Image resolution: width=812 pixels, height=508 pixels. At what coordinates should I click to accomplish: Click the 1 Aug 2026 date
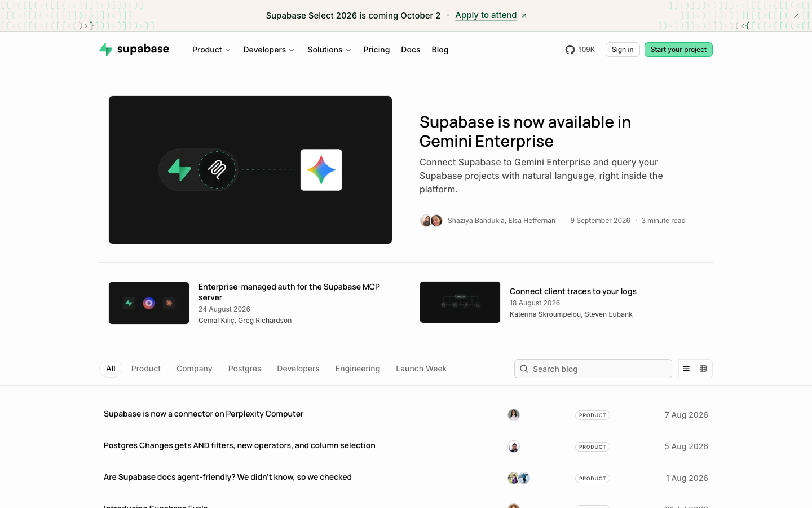tap(687, 478)
